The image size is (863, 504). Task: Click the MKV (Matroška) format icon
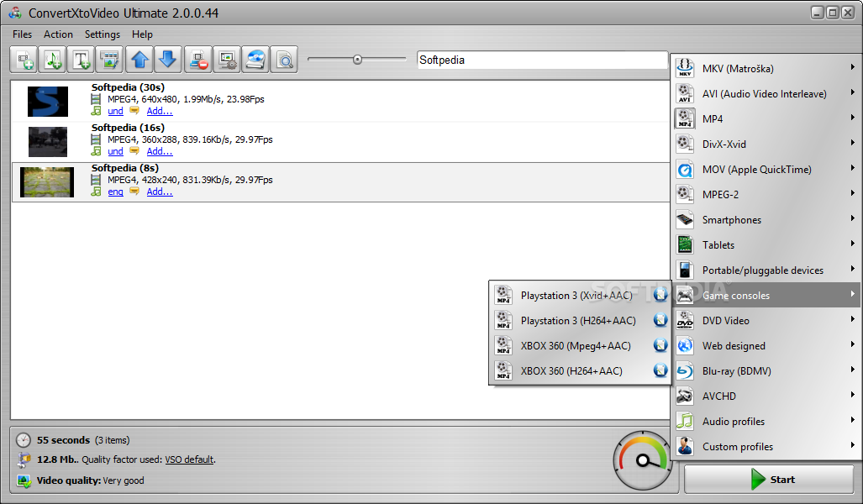[x=685, y=68]
